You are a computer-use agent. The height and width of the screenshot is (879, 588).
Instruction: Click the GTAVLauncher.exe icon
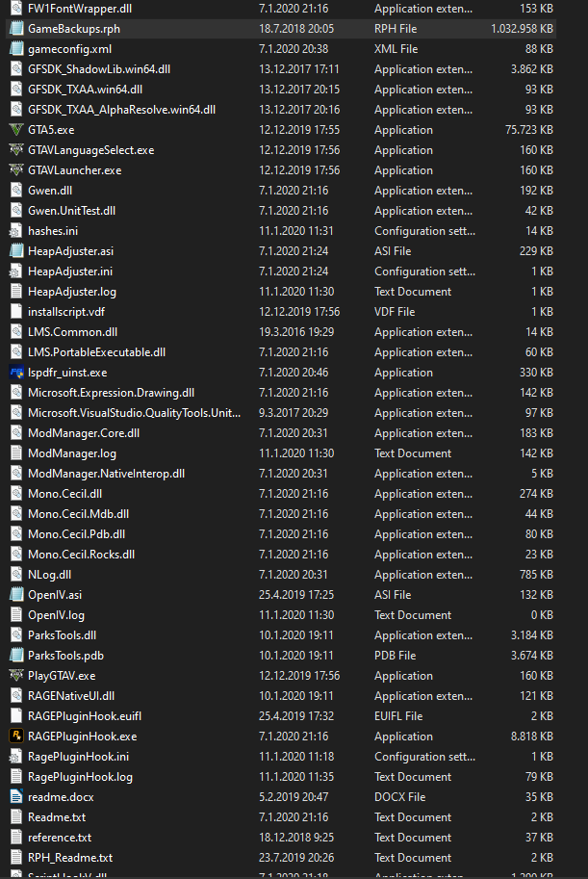click(16, 169)
